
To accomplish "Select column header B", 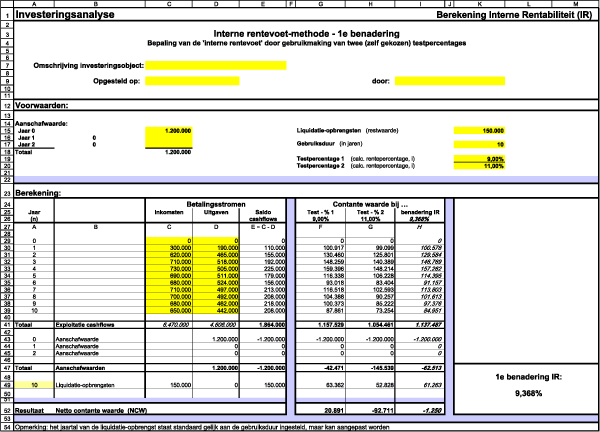I will click(x=96, y=4).
